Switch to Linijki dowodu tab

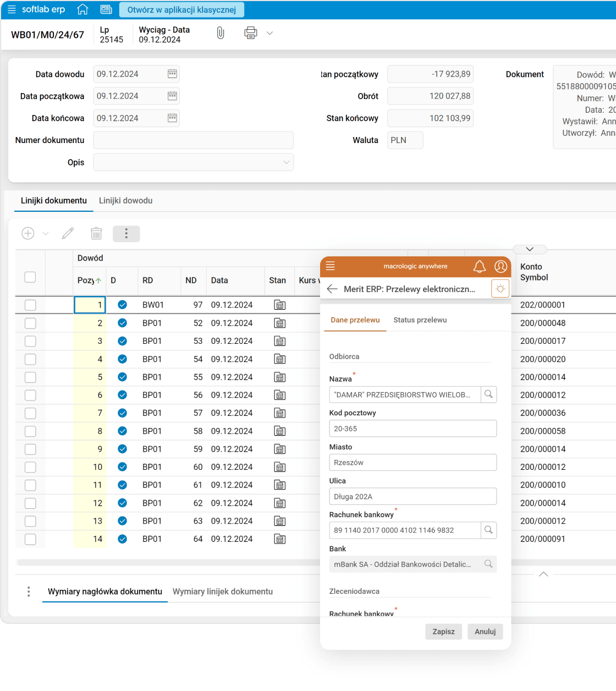125,201
